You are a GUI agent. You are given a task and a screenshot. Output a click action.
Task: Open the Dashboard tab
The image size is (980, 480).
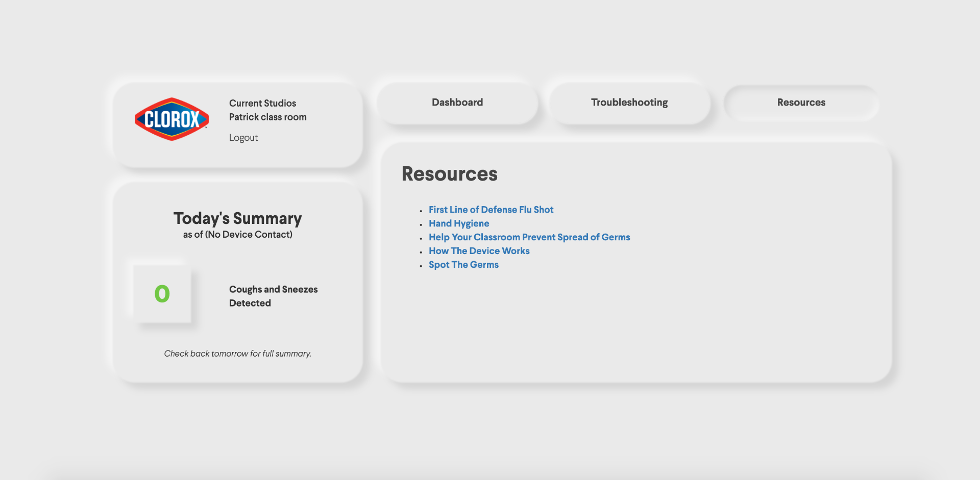tap(457, 103)
